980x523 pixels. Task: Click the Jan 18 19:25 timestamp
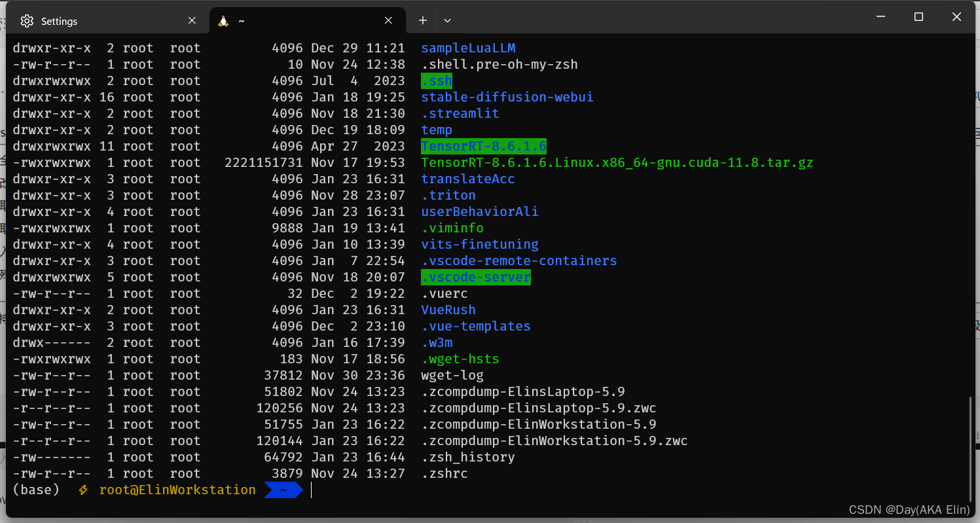[358, 98]
